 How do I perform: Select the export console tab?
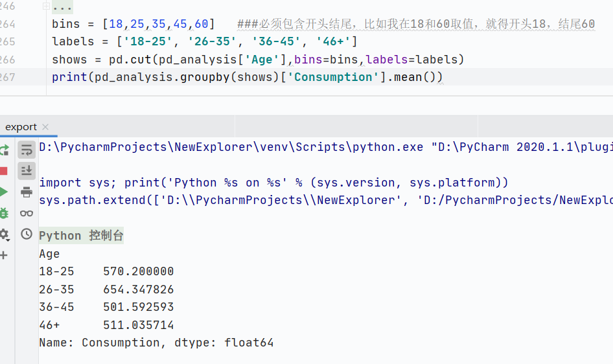(21, 127)
